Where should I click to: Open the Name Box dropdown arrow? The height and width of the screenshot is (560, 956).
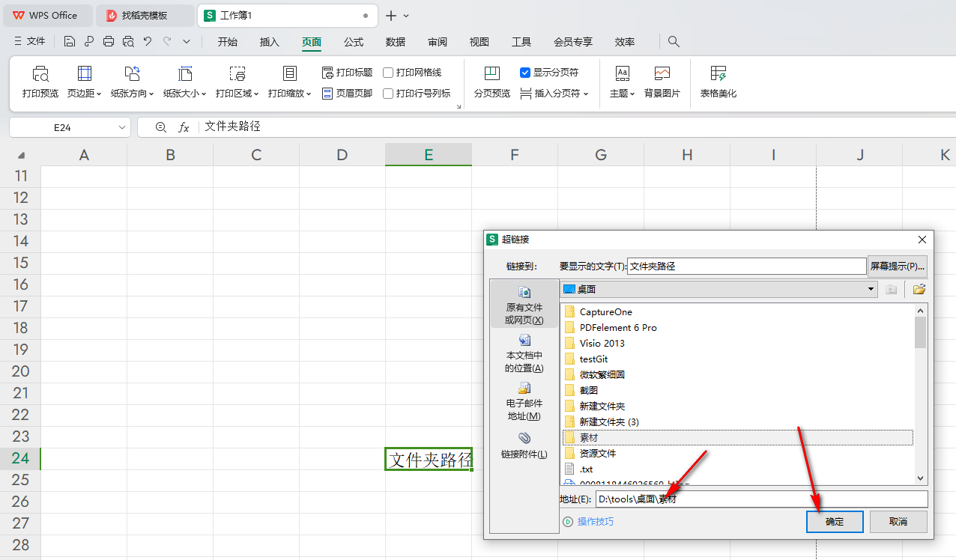point(122,128)
